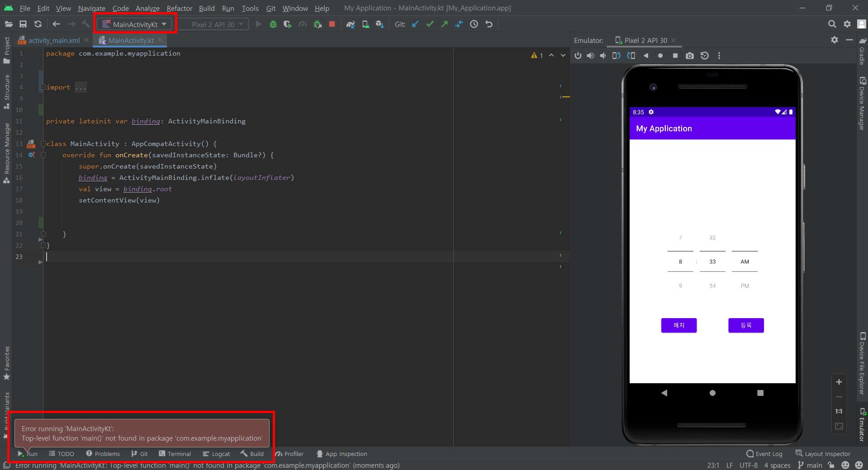Screen dimensions: 868x470
Task: Open Search Everywhere magnifier icon
Action: 832,24
